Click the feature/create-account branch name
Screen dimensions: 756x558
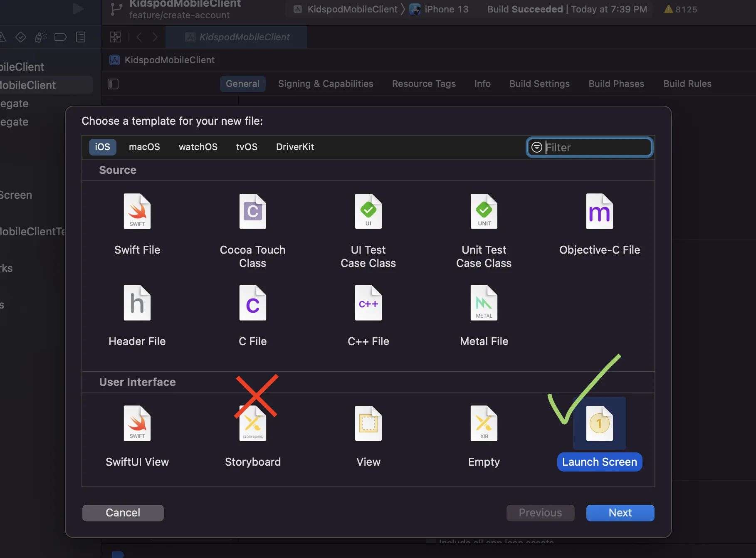[179, 15]
